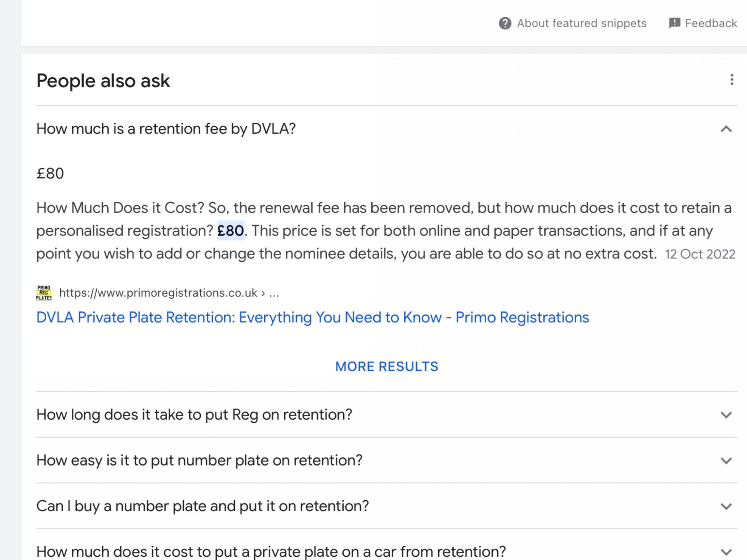747x560 pixels.
Task: Open the three-dot menu beside People also ask
Action: (732, 80)
